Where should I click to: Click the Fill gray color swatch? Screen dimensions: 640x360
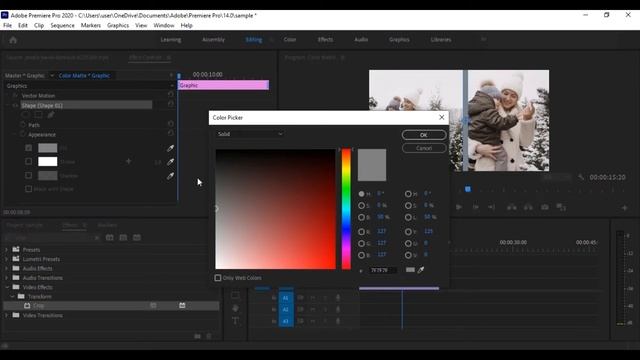click(x=48, y=148)
